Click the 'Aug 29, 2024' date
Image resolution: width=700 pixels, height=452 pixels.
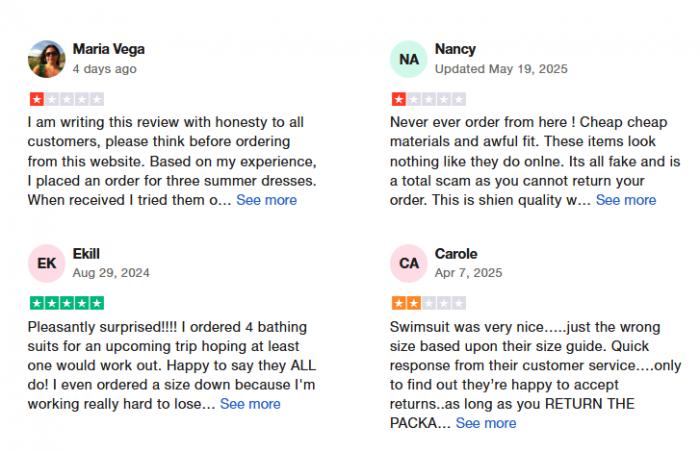[111, 272]
